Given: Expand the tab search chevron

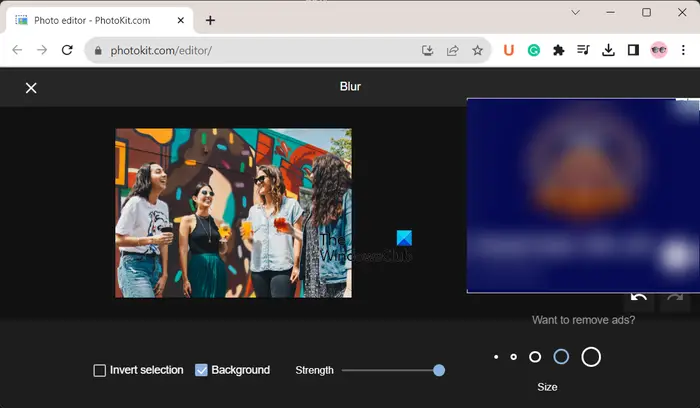Looking at the screenshot, I should pyautogui.click(x=575, y=12).
